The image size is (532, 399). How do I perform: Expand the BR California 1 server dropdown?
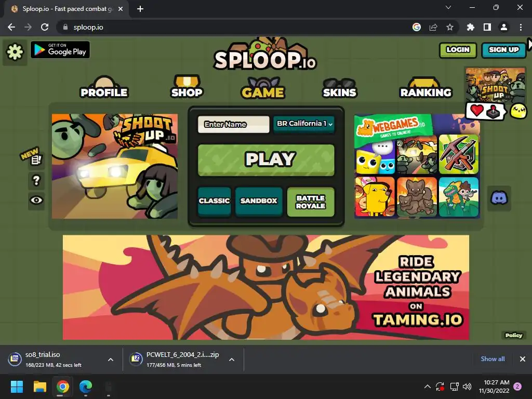pyautogui.click(x=304, y=124)
